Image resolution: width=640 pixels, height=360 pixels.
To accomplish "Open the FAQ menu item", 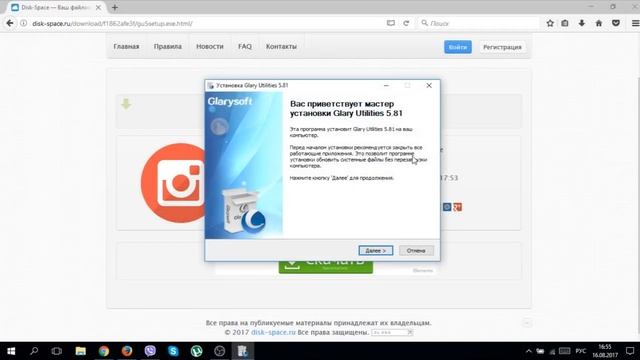I will (x=245, y=47).
